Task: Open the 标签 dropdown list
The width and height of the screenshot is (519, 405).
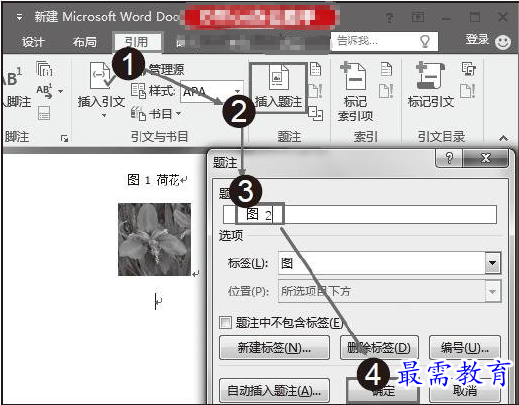Action: (x=493, y=263)
